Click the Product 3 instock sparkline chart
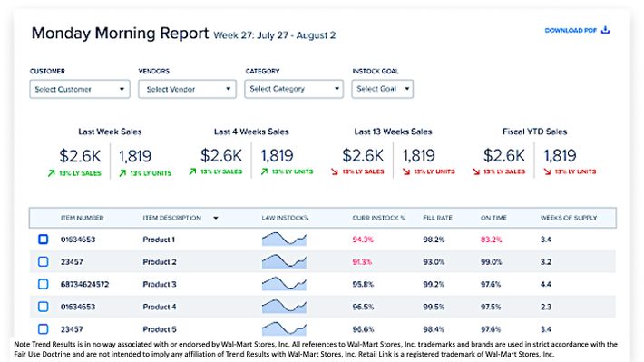This screenshot has height=362, width=644. pyautogui.click(x=284, y=284)
